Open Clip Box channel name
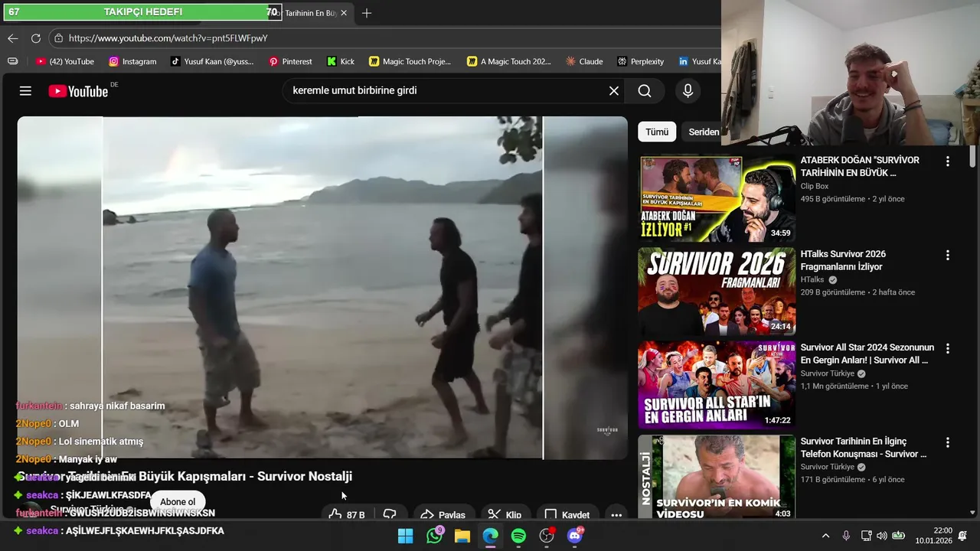Screen dimensions: 980x551 point(815,186)
